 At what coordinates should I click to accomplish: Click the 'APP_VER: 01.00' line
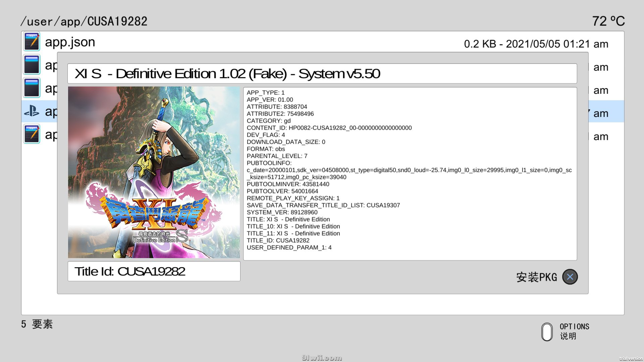coord(270,100)
